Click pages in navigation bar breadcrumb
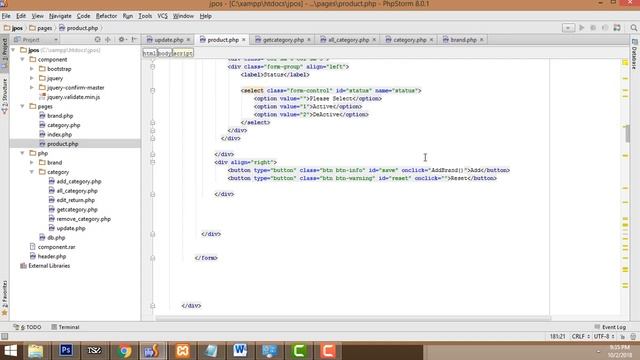 (x=41, y=28)
